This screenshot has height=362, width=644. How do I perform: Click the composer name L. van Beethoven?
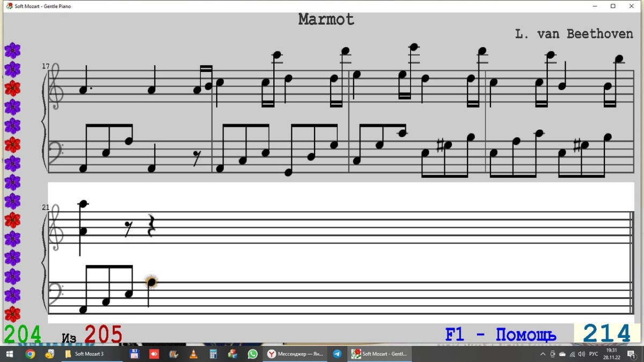tap(574, 34)
